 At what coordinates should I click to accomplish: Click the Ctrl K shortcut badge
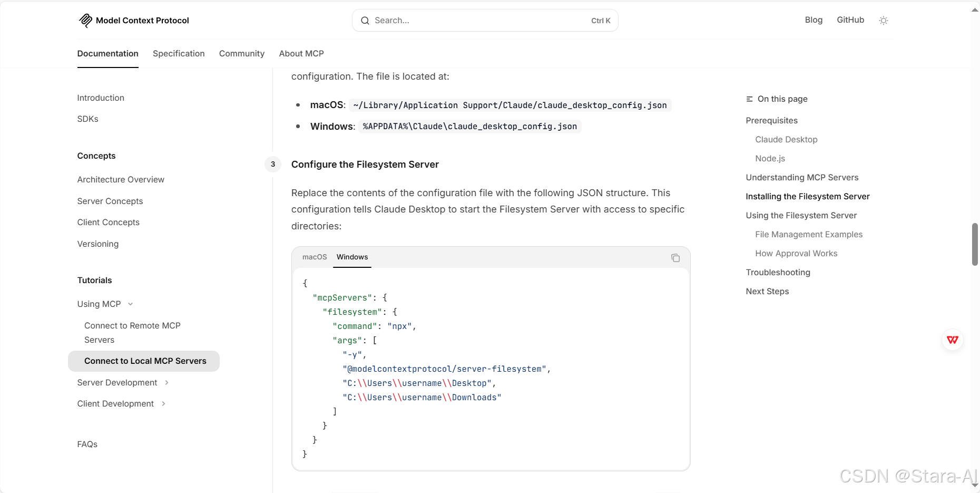[601, 21]
